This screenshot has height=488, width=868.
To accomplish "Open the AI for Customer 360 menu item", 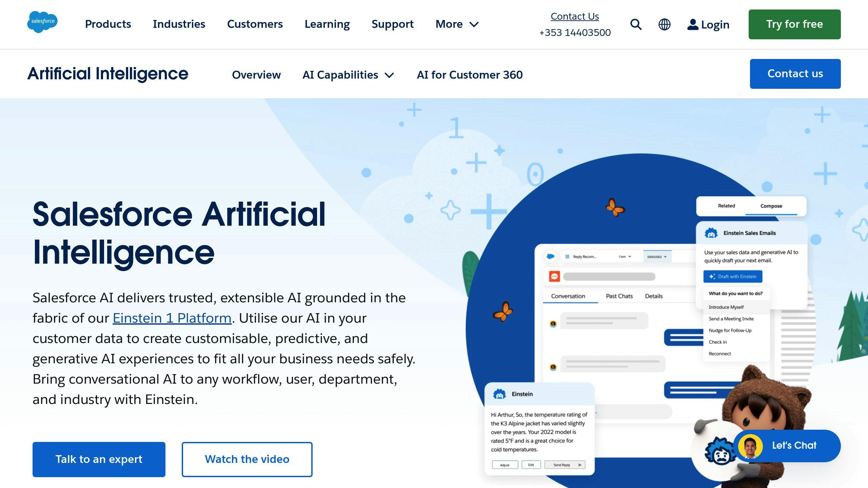I will pos(470,74).
